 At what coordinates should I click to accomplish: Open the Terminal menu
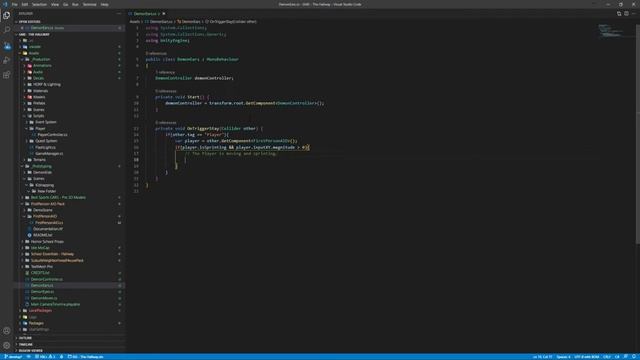[x=89, y=4]
